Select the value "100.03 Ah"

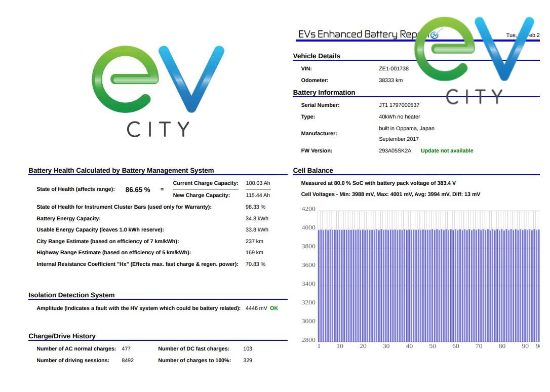pos(258,183)
